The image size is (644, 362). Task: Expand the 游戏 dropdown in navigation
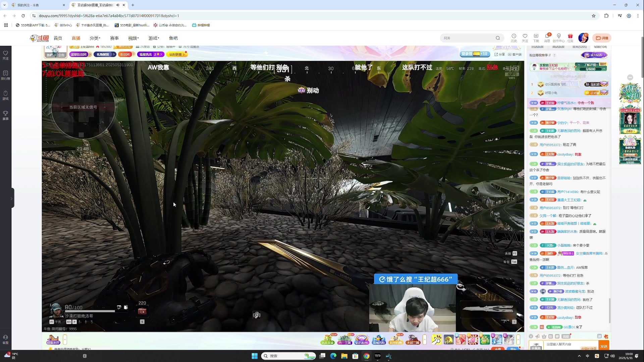[x=154, y=38]
